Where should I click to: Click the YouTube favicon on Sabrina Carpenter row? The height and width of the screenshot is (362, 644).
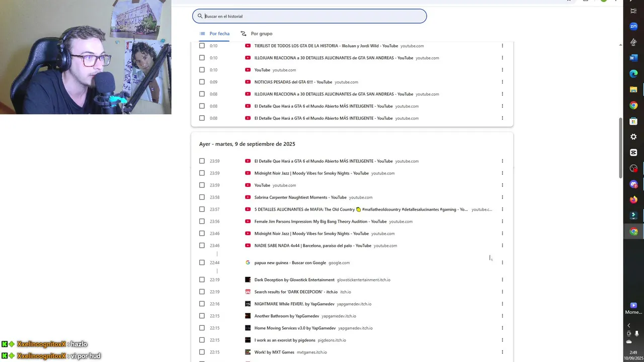click(x=248, y=197)
